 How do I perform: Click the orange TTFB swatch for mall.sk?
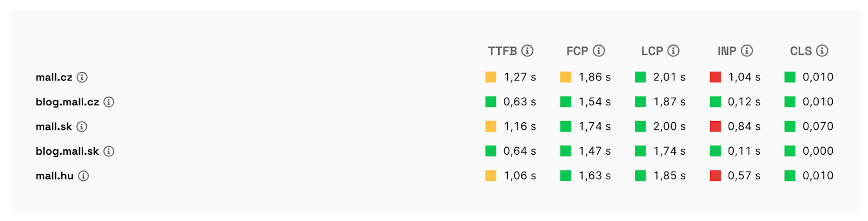click(x=490, y=127)
